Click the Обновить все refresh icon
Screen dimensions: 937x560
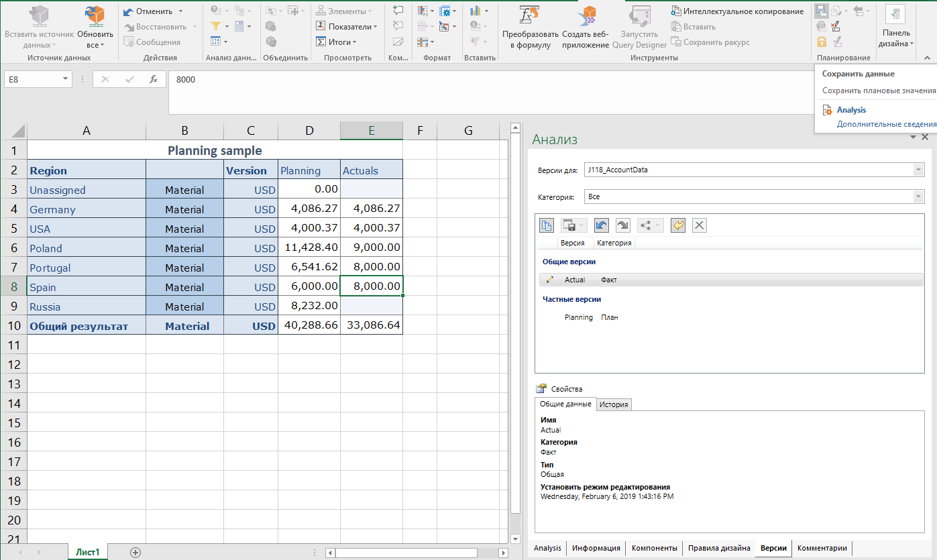pyautogui.click(x=95, y=16)
